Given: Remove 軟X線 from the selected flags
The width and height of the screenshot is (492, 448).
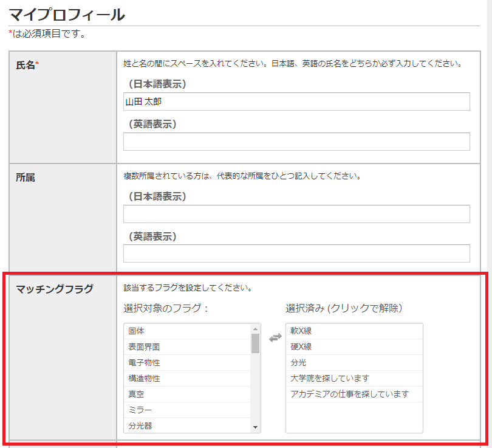Looking at the screenshot, I should coord(354,331).
